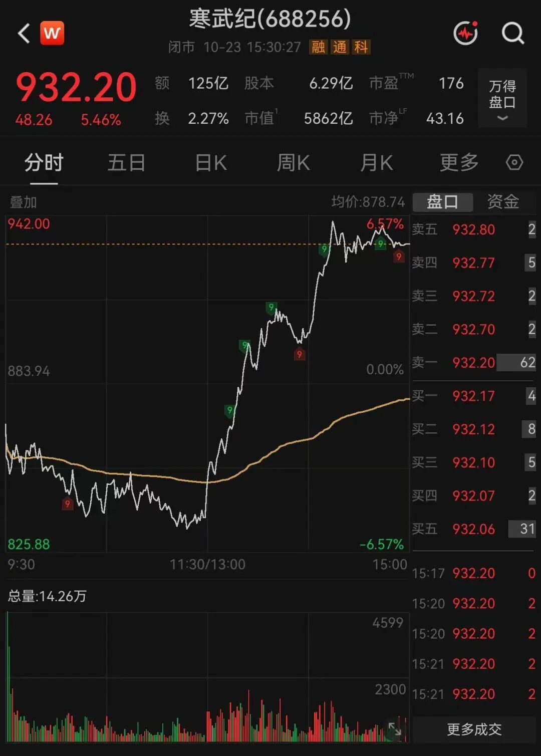The height and width of the screenshot is (756, 541).
Task: Tap the 卖五 row at 932.80
Action: (474, 229)
